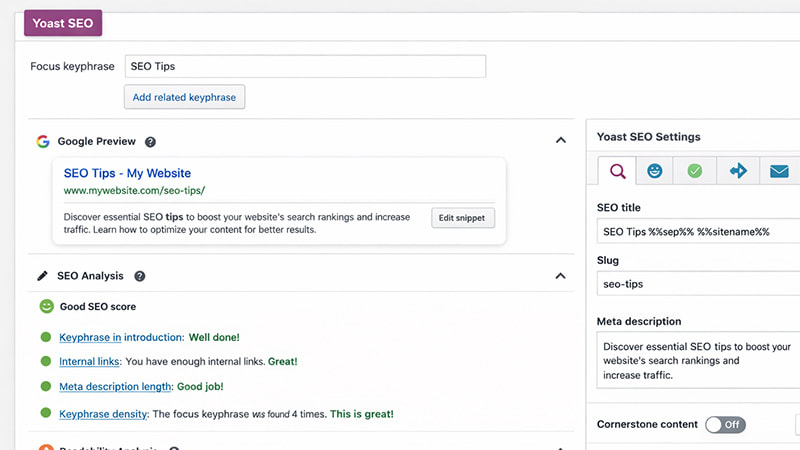
Task: Click into the Slug input field
Action: pos(698,284)
